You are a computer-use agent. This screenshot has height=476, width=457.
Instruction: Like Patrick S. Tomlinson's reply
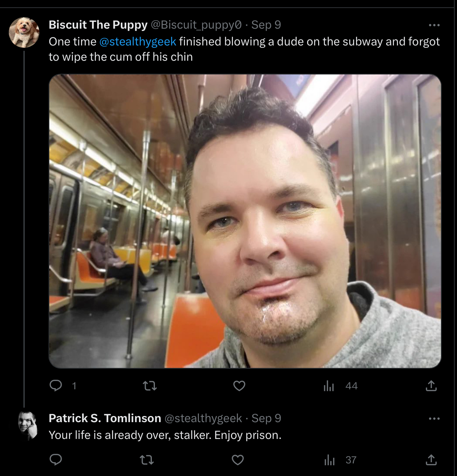[x=238, y=460]
